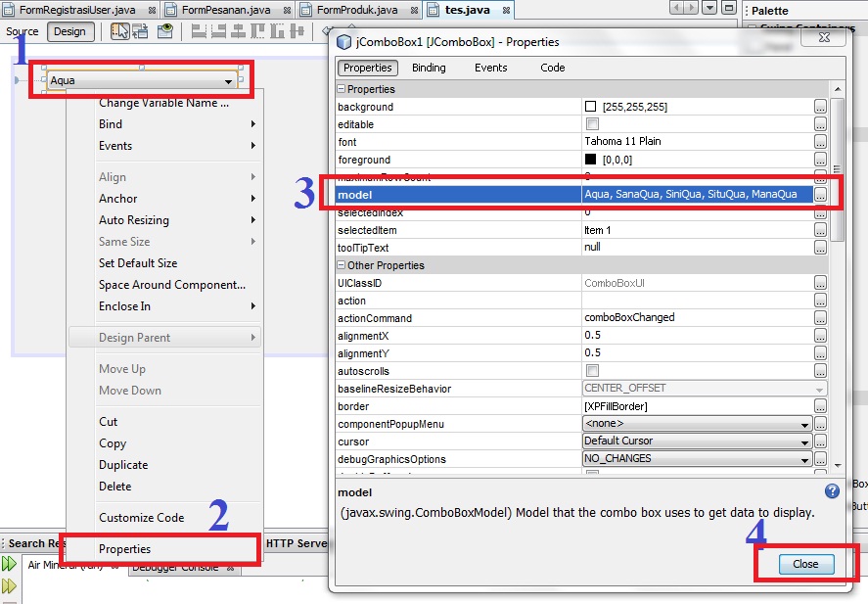Image resolution: width=868 pixels, height=604 pixels.
Task: Switch to Source view
Action: coord(22,31)
